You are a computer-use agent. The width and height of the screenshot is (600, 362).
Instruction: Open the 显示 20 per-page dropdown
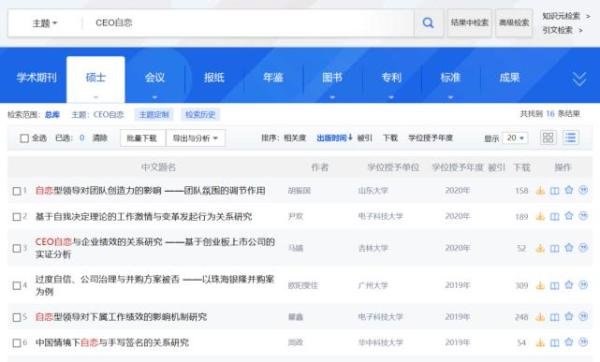coord(515,138)
